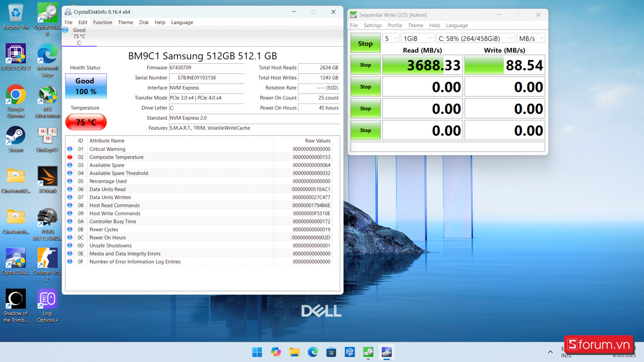Click the red status dot for Composite Temperature
This screenshot has width=644, height=362.
tap(70, 157)
